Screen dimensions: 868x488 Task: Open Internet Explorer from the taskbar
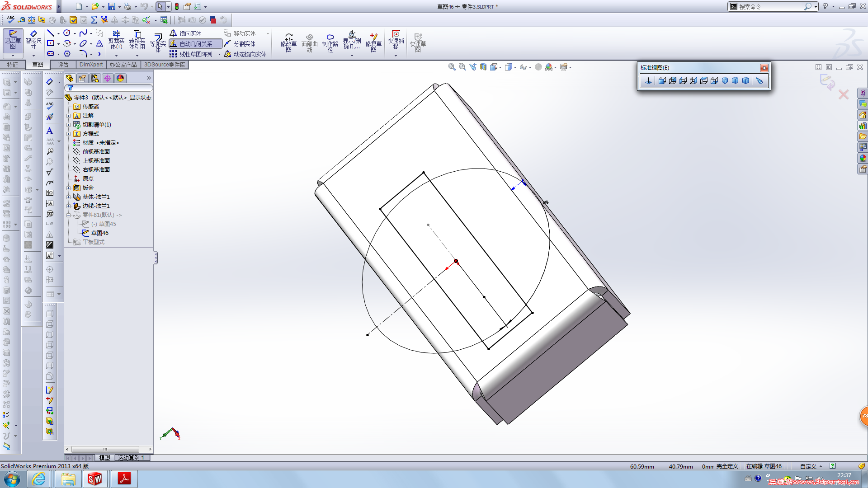tap(39, 479)
